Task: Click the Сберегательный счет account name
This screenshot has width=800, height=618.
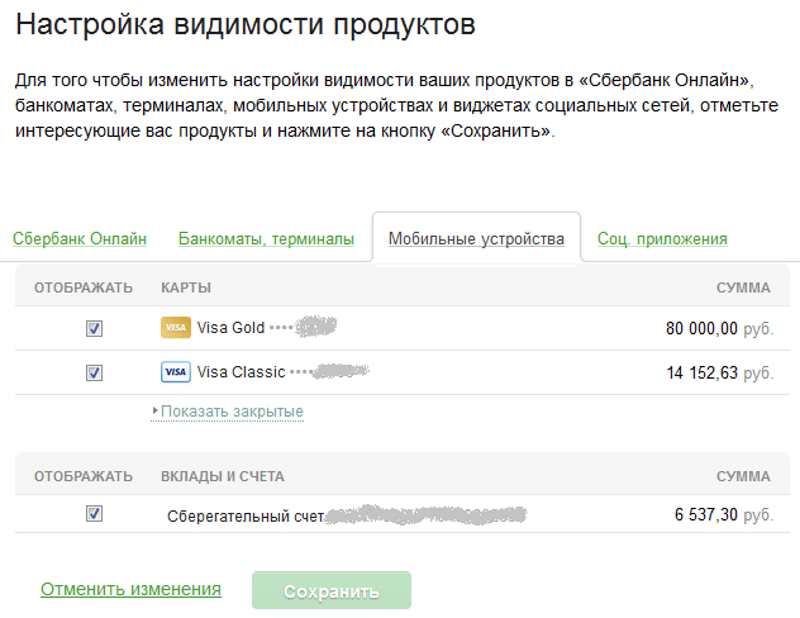Action: [x=245, y=516]
